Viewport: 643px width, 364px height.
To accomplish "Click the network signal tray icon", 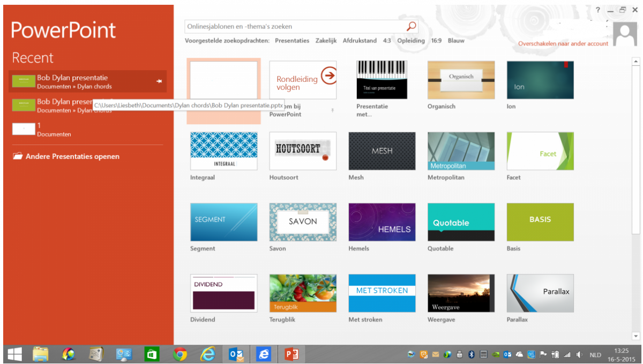I will click(x=567, y=354).
